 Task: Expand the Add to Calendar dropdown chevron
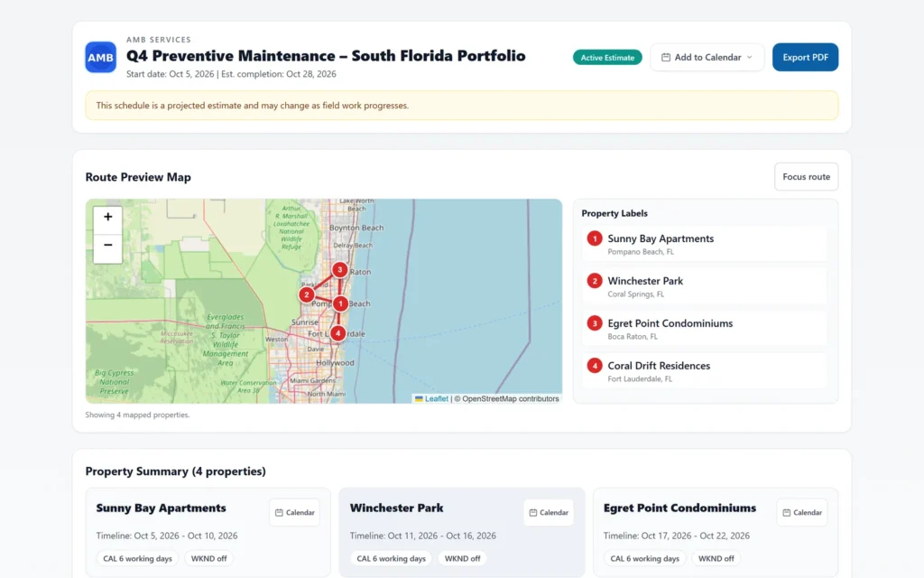[x=750, y=57]
